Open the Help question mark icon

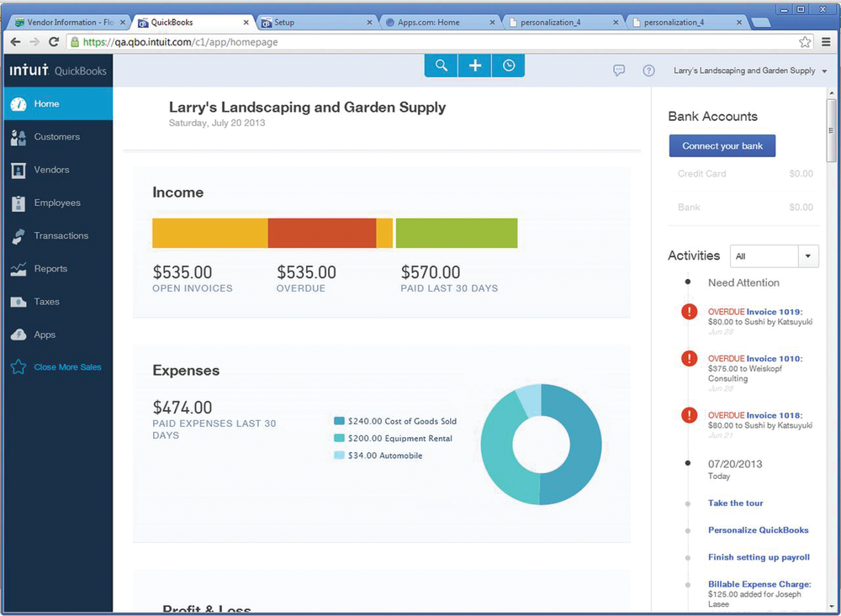(648, 71)
